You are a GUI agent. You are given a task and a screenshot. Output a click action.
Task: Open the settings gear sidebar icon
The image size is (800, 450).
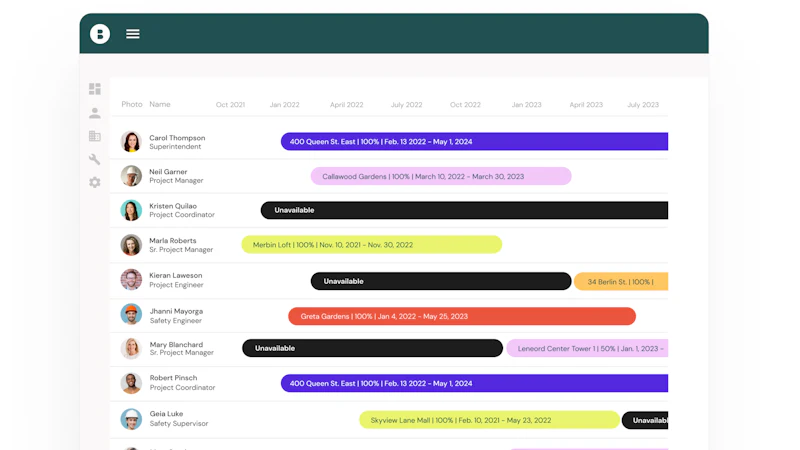pyautogui.click(x=95, y=182)
